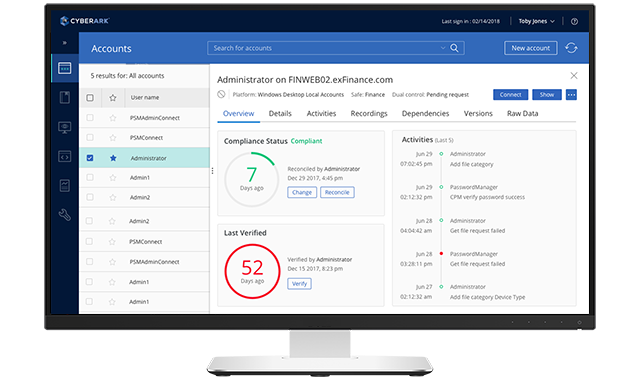Viewport: 640px width, 380px height.
Task: Open the help question mark icon
Action: pos(574,22)
